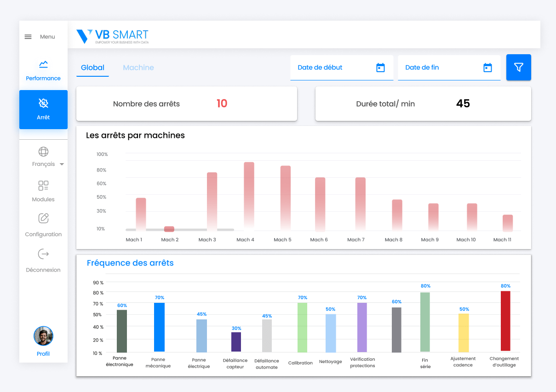The image size is (556, 392).
Task: Open the Configuration sidebar icon
Action: click(x=43, y=219)
